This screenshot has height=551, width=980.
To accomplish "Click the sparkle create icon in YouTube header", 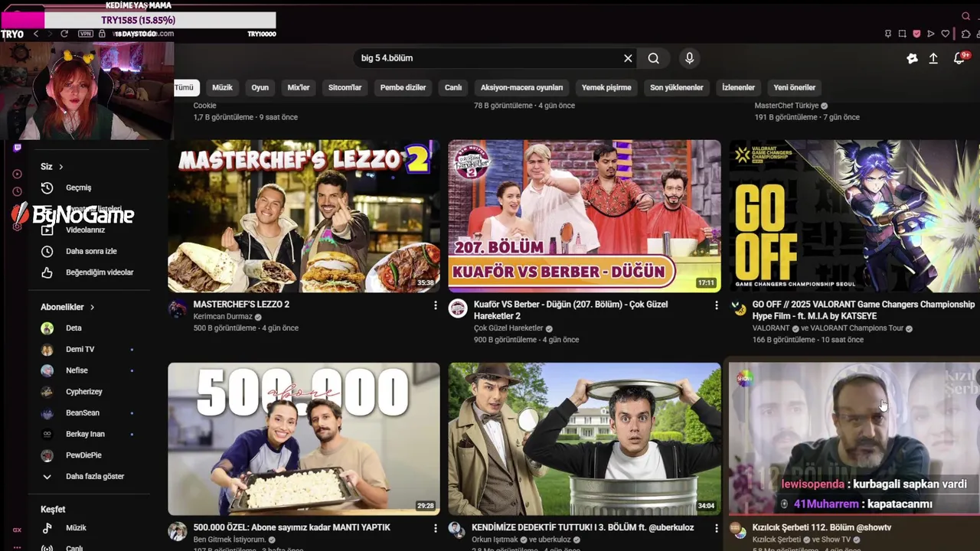I will point(912,58).
